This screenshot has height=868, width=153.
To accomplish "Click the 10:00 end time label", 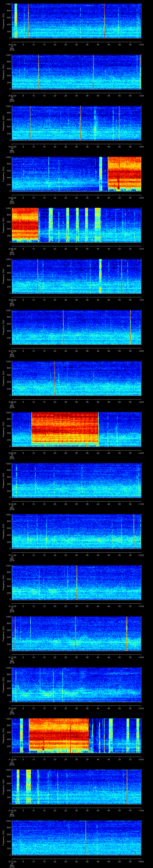I will coord(141,453).
